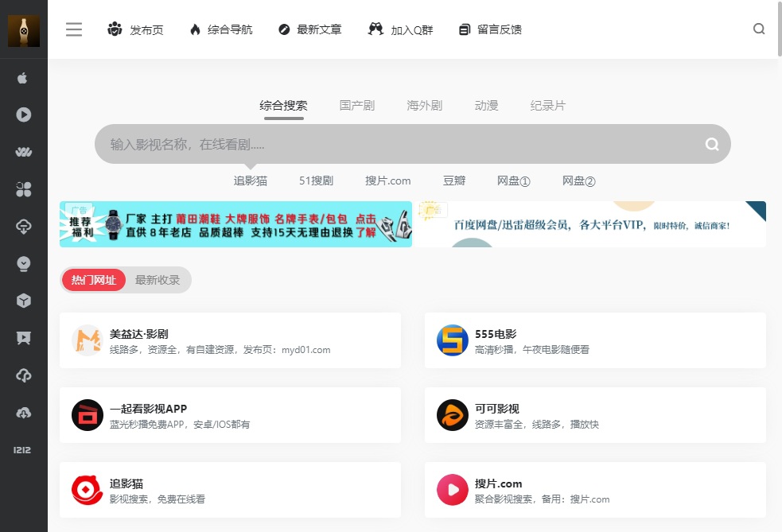Switch to the 国产剧 tab
Image resolution: width=782 pixels, height=532 pixels.
[x=357, y=106]
